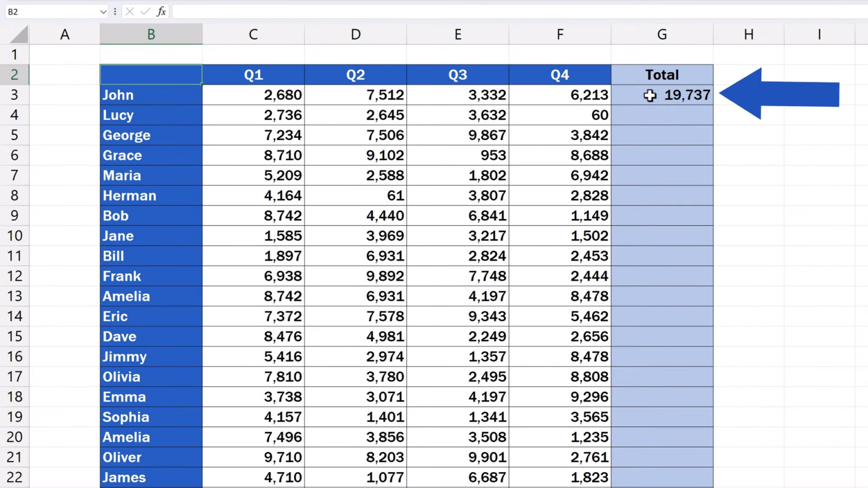Click the Q4 header cell

pos(559,75)
